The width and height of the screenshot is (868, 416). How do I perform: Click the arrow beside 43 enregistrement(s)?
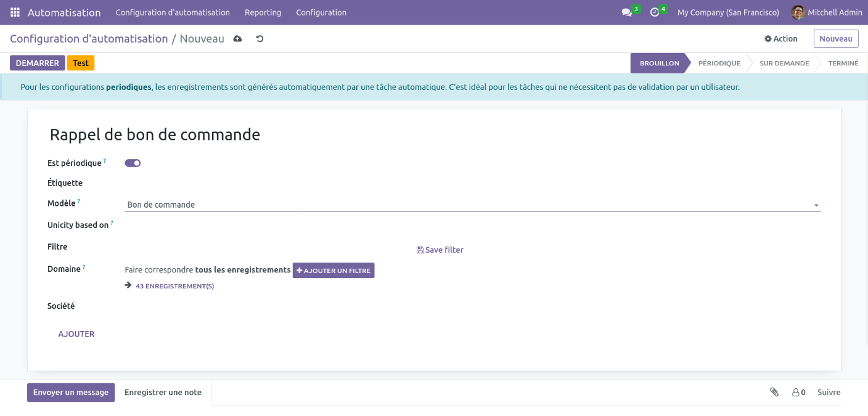pyautogui.click(x=128, y=285)
